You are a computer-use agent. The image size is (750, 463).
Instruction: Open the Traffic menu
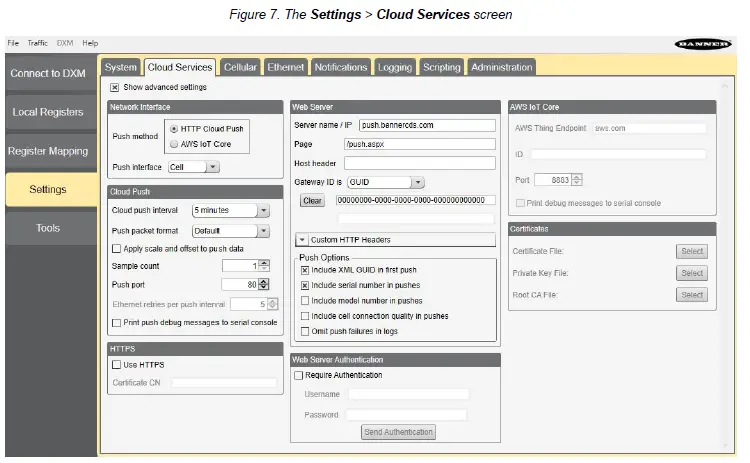(37, 44)
